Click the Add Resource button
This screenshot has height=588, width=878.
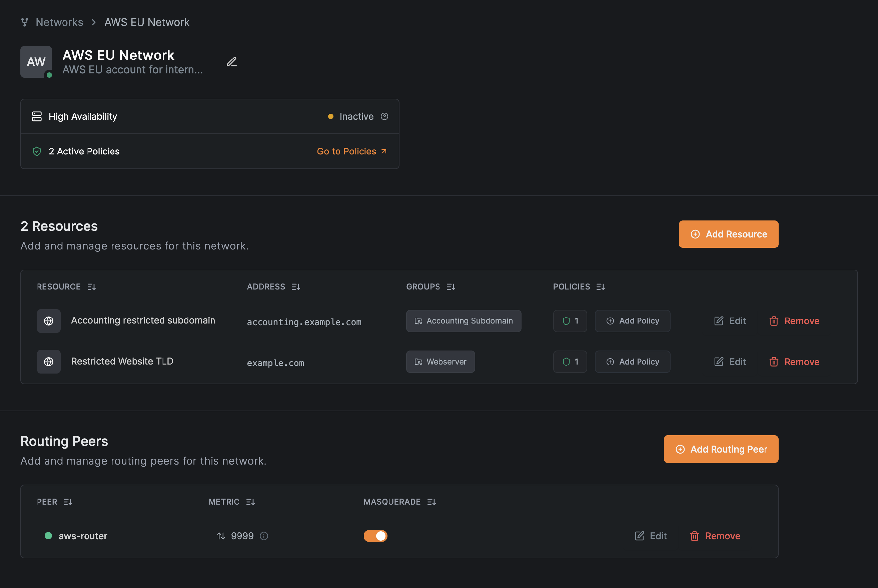click(728, 234)
